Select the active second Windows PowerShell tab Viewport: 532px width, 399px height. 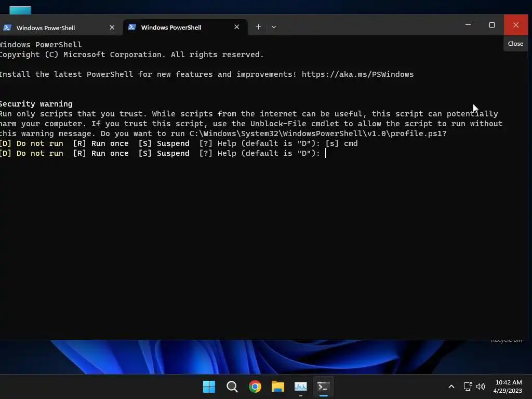(185, 27)
